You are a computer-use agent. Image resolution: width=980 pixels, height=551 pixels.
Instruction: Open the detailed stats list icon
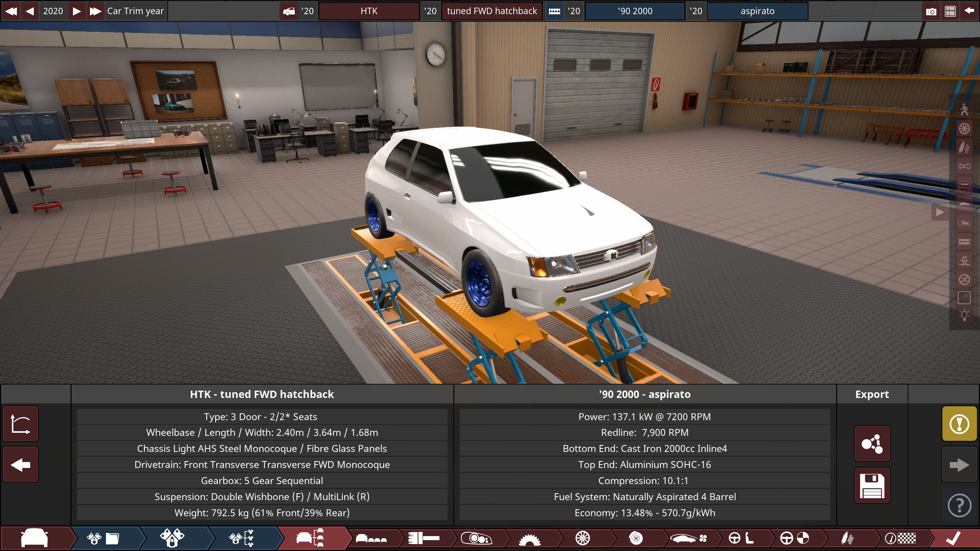(950, 11)
